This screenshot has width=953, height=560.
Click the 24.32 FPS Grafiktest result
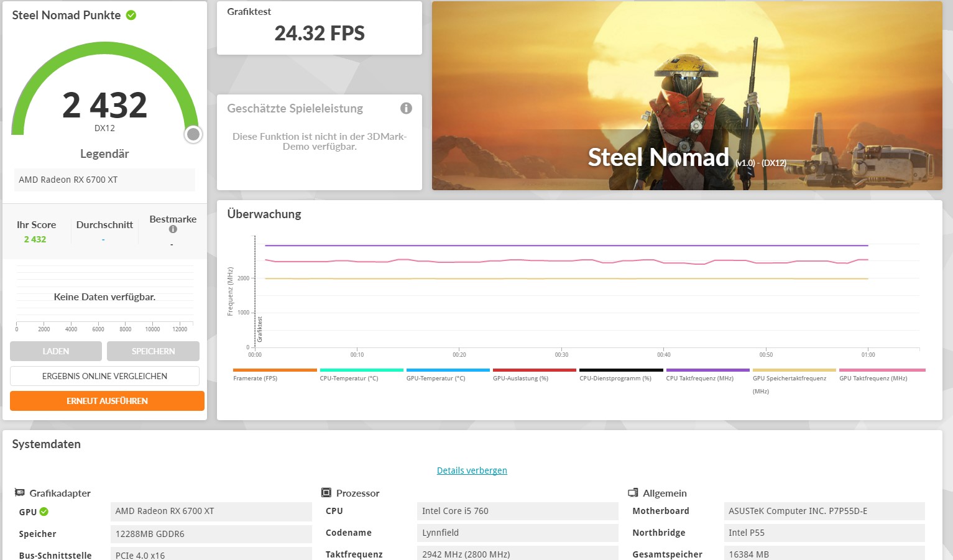click(x=320, y=33)
